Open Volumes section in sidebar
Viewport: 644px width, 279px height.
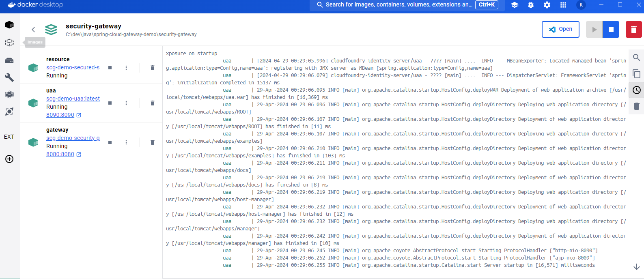(x=9, y=60)
